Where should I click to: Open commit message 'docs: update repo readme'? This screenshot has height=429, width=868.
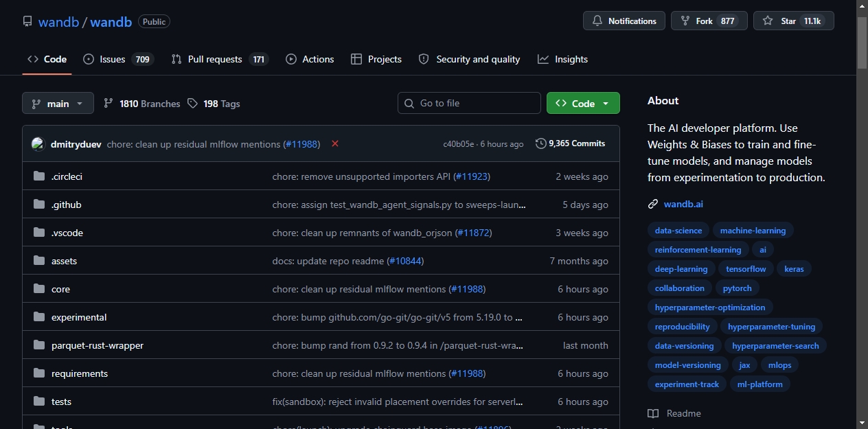point(328,261)
